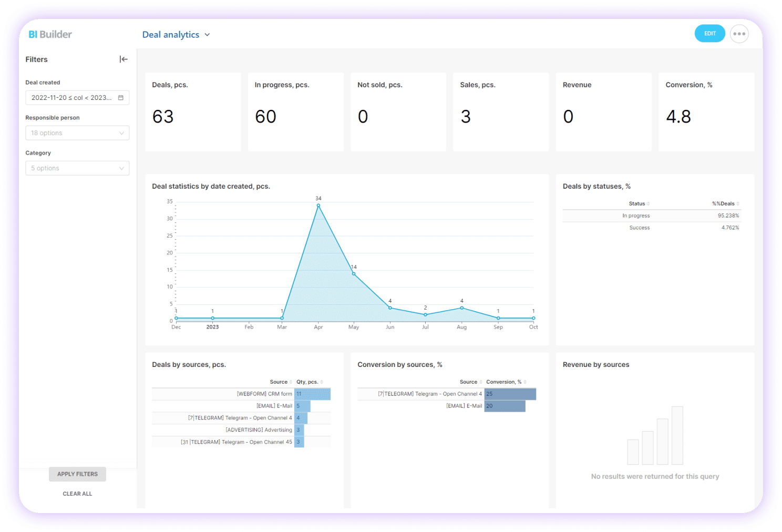Select the April peak point on the chart
Screen dimensions: 782x532
(x=318, y=206)
